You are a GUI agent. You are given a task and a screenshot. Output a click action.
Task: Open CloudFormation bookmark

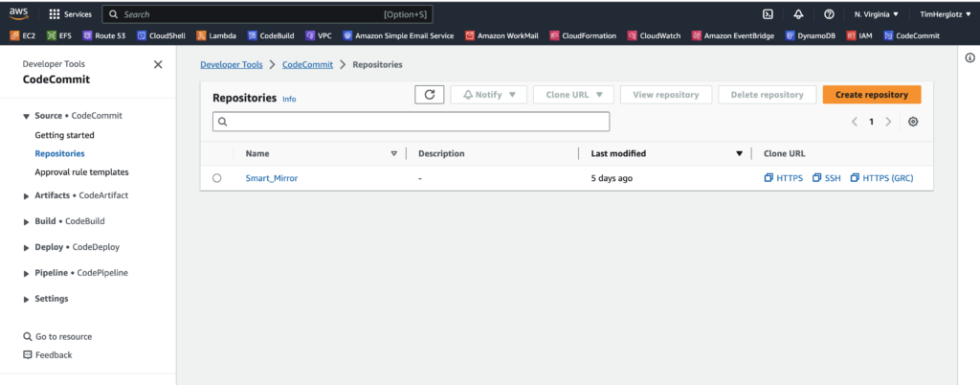point(583,35)
